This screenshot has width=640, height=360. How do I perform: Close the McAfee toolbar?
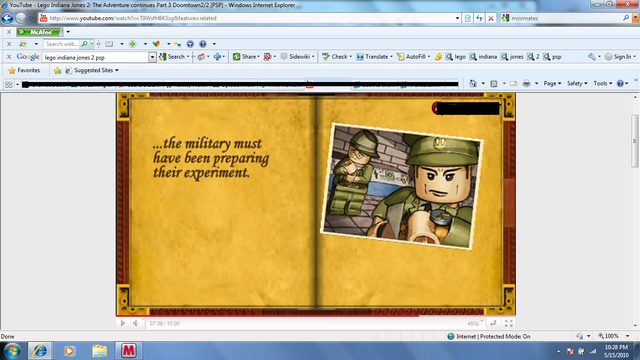point(9,32)
